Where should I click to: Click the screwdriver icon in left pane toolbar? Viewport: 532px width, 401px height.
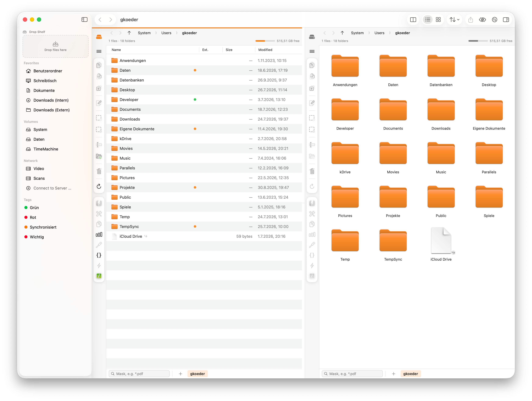99,245
